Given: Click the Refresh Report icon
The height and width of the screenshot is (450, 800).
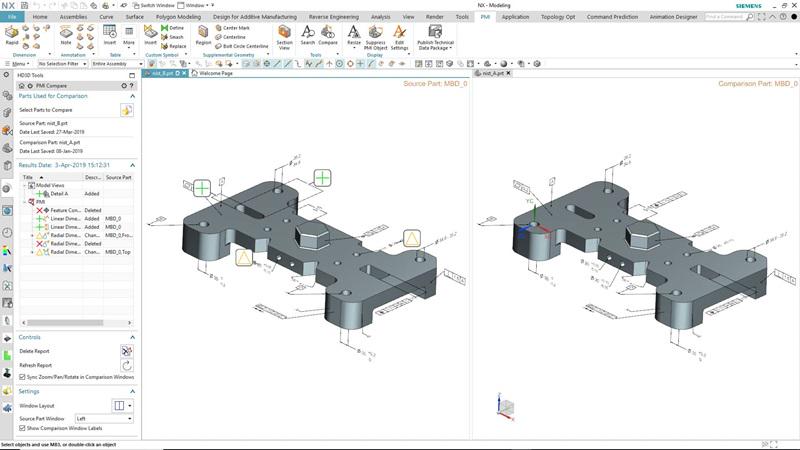Looking at the screenshot, I should click(127, 365).
